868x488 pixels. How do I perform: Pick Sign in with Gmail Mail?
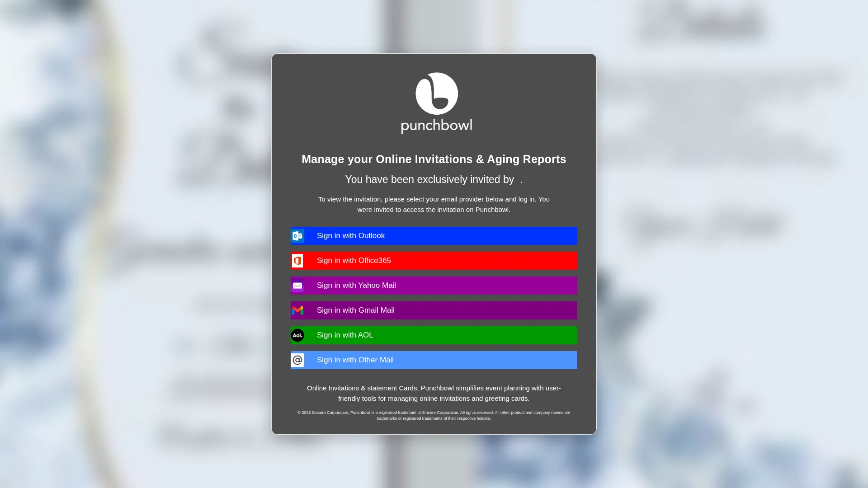(x=434, y=310)
